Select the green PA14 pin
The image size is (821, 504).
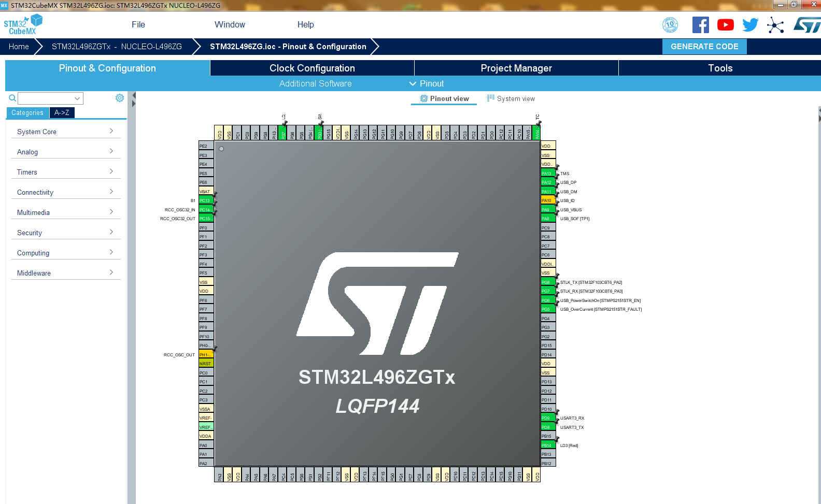coord(537,133)
